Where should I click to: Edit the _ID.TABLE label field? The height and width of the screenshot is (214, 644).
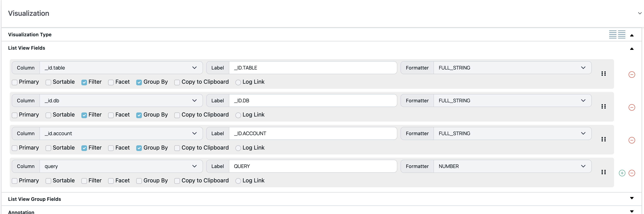tap(313, 68)
